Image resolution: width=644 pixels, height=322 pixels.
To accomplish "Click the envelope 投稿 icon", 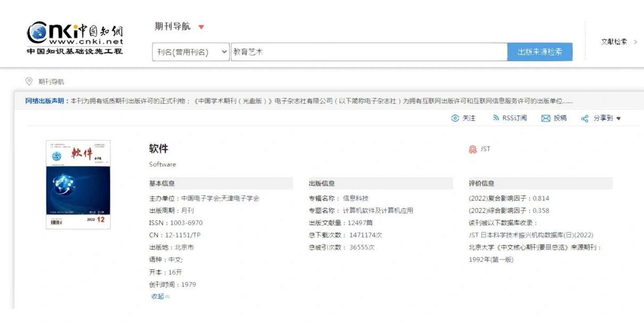I will pos(545,118).
